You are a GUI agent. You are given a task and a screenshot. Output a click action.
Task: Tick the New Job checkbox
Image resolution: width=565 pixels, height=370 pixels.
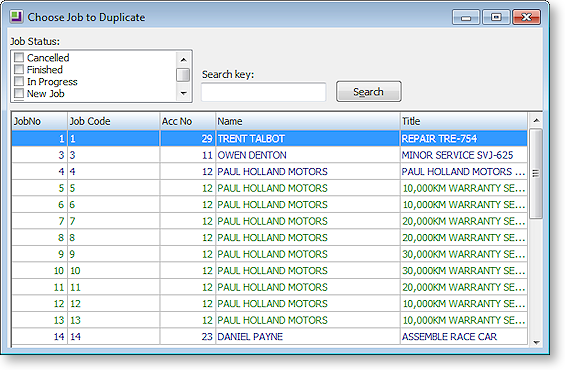coord(19,93)
